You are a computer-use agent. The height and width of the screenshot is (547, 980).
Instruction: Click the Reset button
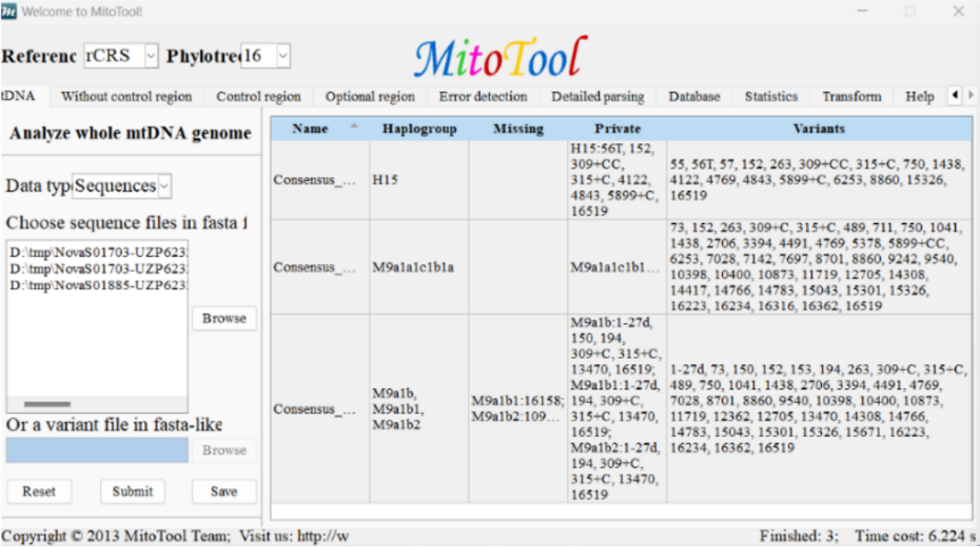39,491
